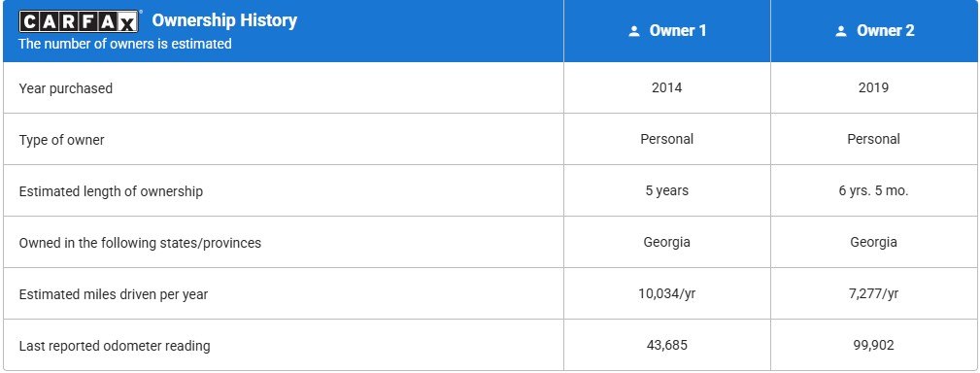Screen dimensions: 980x373
Task: Select the Year purchased row label
Action: click(x=66, y=88)
